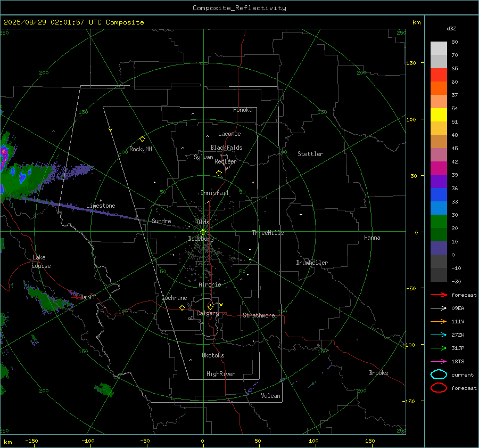Click the Innisfail city label
This screenshot has width=479, height=448.
tap(214, 193)
